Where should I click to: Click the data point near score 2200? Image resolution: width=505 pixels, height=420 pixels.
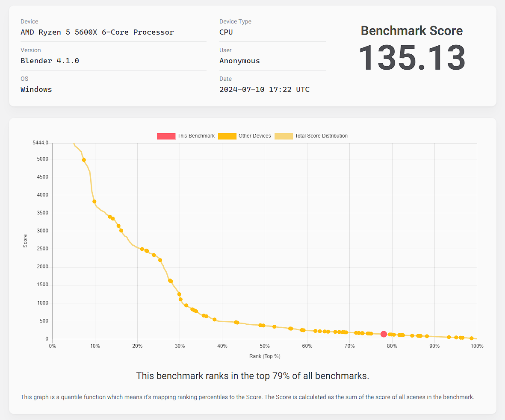coord(160,260)
